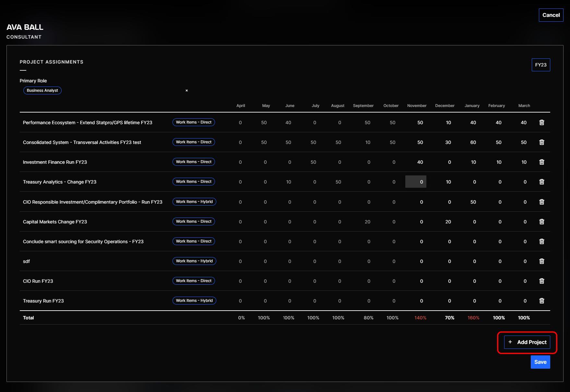The width and height of the screenshot is (570, 392).
Task: Open the Business Analyst primary role dropdown
Action: point(42,90)
